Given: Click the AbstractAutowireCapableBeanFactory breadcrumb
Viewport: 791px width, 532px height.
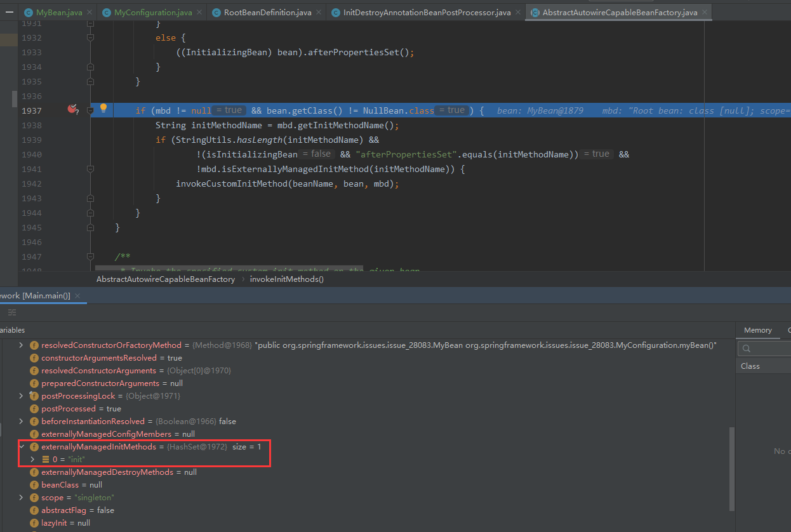Looking at the screenshot, I should click(166, 279).
